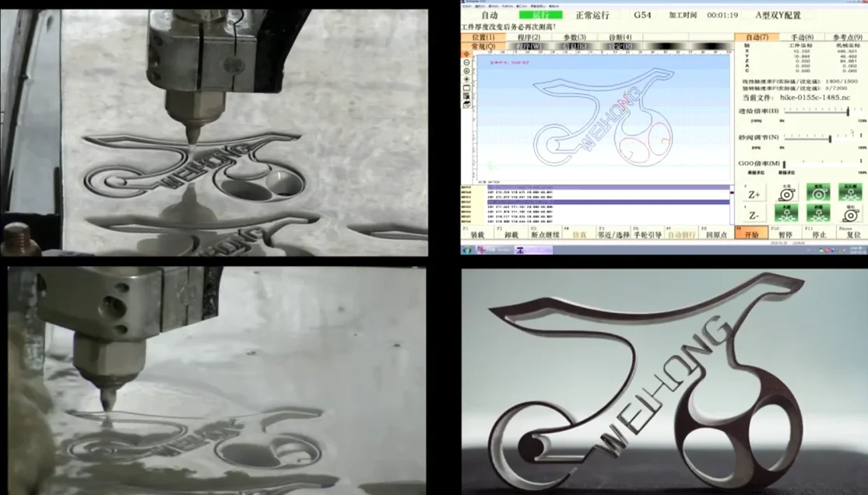This screenshot has height=495, width=868.
Task: Select the (E) sub-tab
Action: [x=575, y=46]
